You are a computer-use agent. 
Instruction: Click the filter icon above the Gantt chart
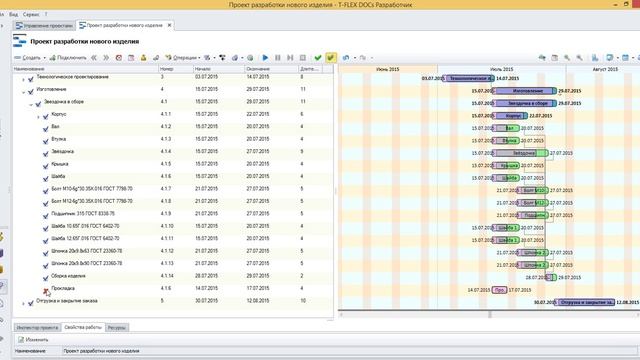tap(610, 58)
